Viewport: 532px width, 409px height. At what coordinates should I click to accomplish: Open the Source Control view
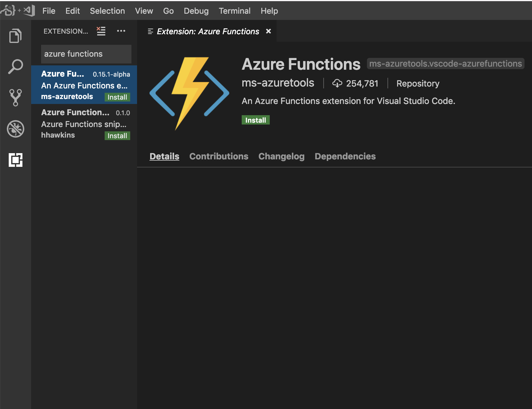point(16,98)
